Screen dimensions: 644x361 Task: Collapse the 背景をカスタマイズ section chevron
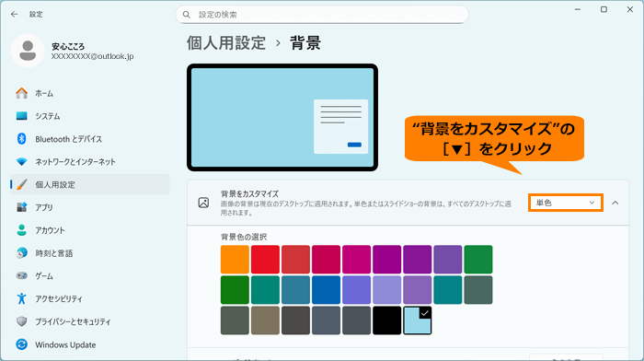(x=615, y=203)
